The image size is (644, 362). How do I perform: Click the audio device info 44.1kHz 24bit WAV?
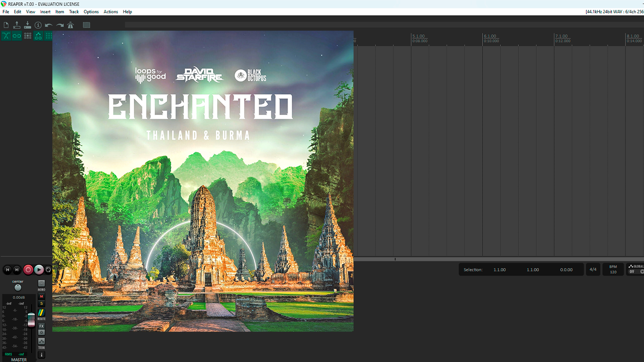coord(614,12)
